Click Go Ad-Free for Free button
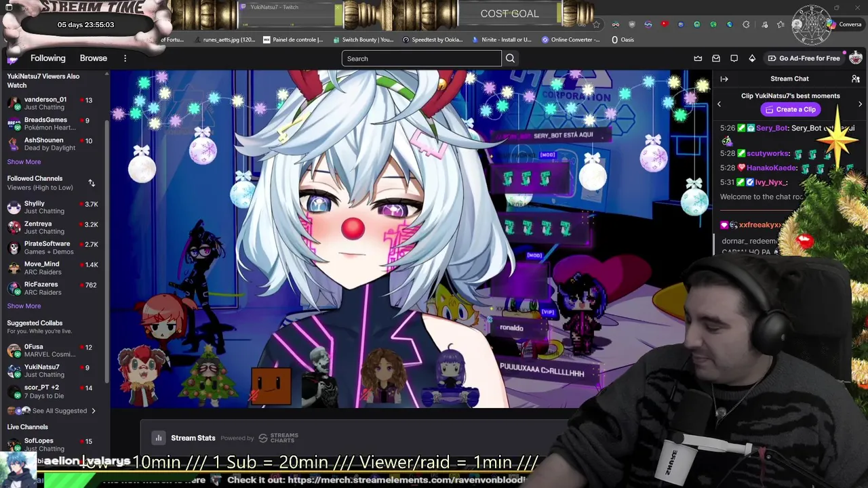This screenshot has width=868, height=488. [804, 58]
